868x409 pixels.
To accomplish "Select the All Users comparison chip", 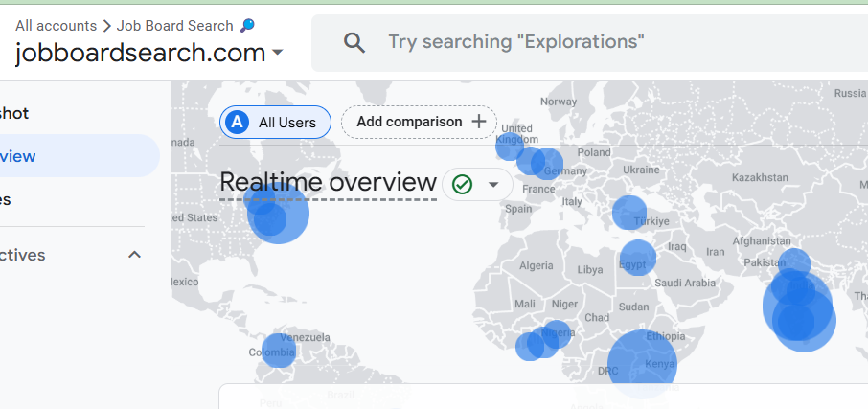I will pyautogui.click(x=276, y=123).
